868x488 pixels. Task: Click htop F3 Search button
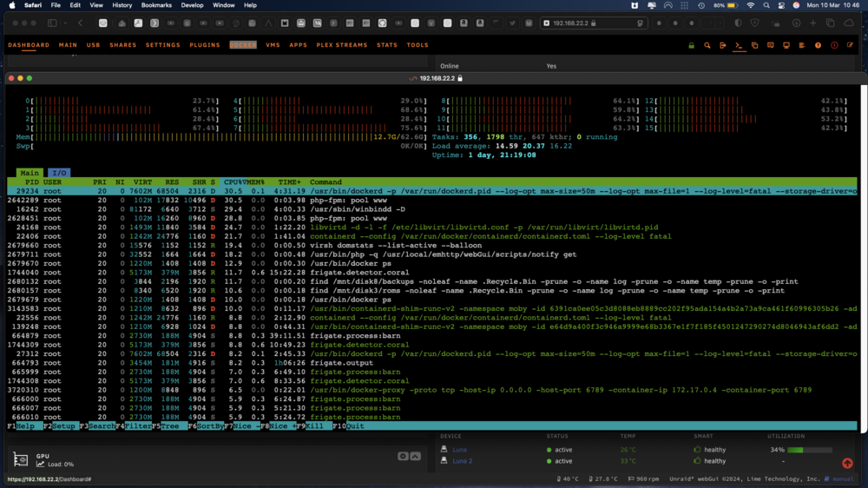point(97,426)
